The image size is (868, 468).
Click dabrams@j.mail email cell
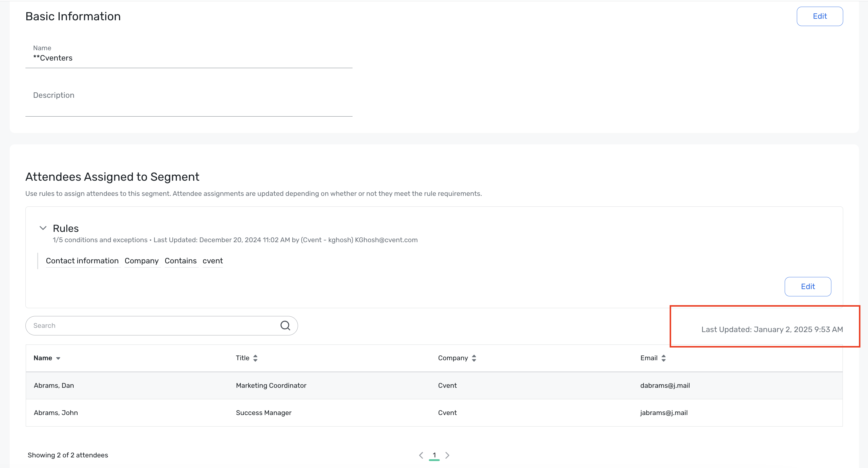665,386
